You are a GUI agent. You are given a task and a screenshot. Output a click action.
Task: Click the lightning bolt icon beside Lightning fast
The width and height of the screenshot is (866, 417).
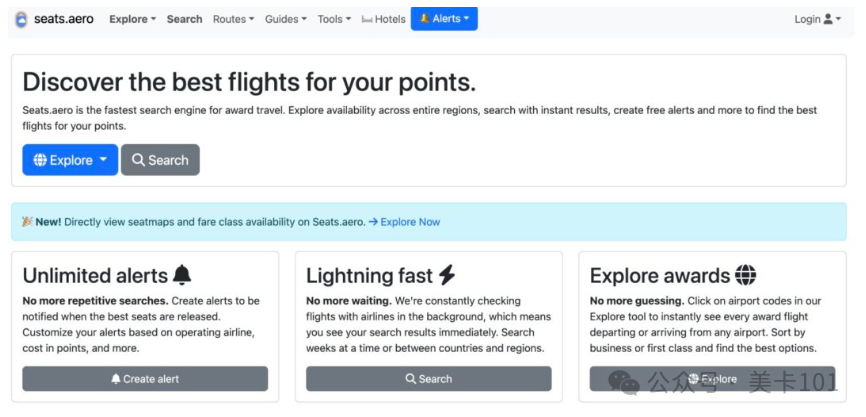pyautogui.click(x=447, y=275)
